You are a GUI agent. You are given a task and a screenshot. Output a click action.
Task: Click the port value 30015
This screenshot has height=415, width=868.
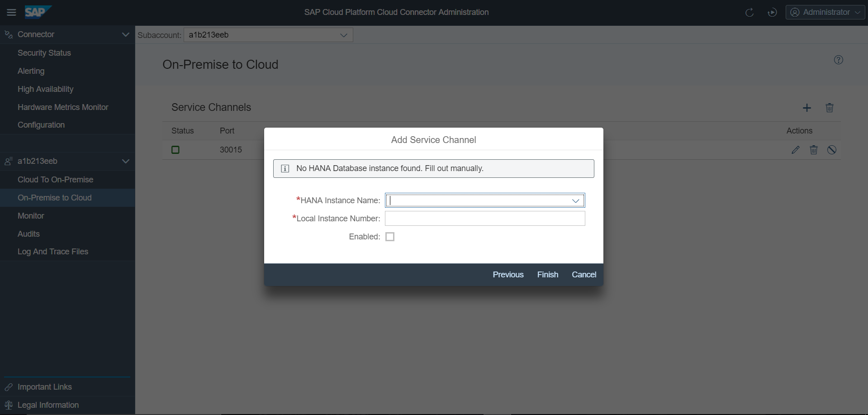click(x=231, y=150)
